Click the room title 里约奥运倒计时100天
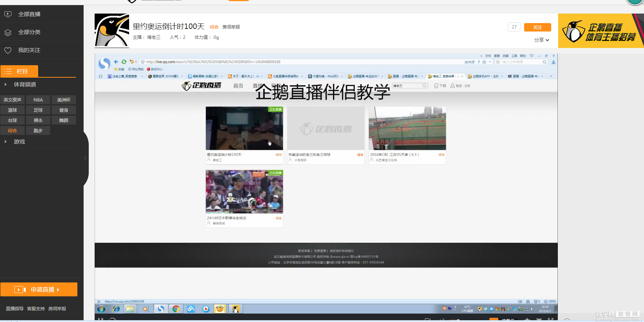 coord(169,26)
